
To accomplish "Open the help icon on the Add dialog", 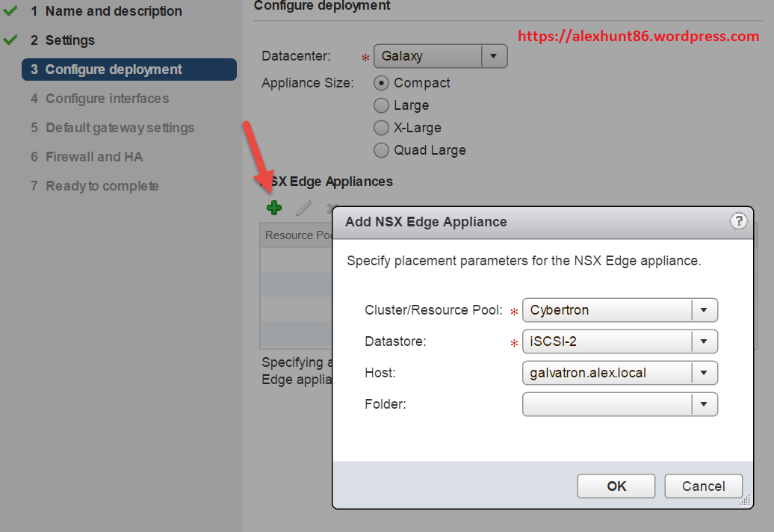I will tap(739, 221).
